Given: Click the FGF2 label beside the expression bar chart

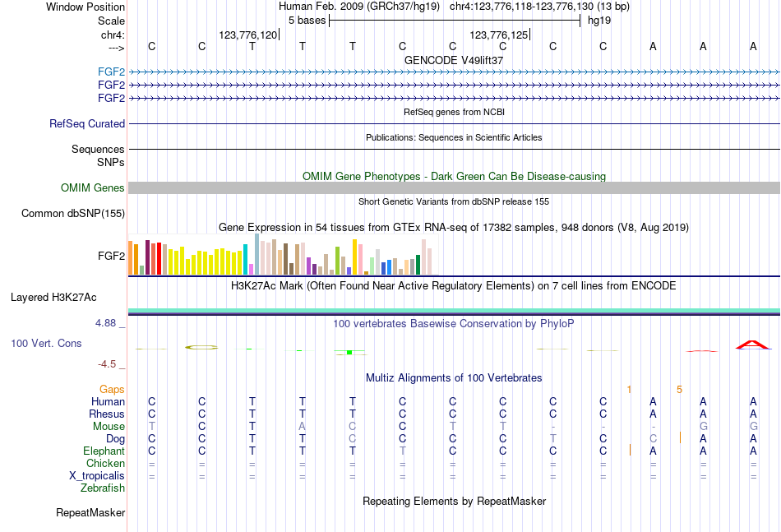Looking at the screenshot, I should (x=111, y=256).
